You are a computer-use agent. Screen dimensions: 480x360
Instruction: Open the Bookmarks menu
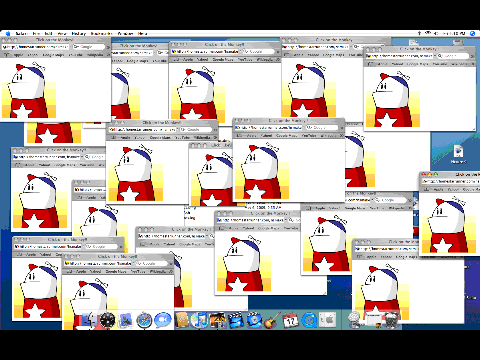102,33
